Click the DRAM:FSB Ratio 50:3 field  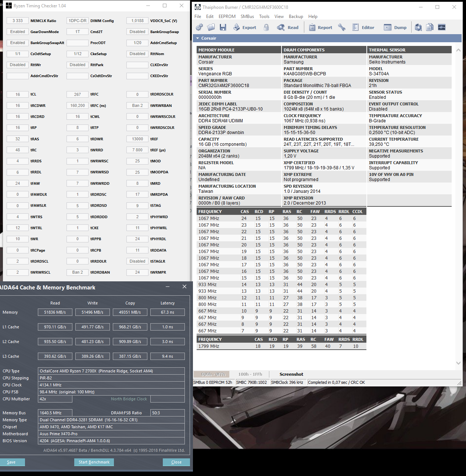click(x=168, y=413)
